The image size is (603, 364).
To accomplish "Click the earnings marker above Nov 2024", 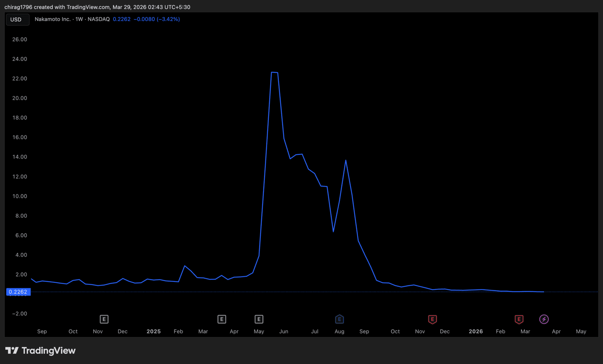I will click(104, 319).
